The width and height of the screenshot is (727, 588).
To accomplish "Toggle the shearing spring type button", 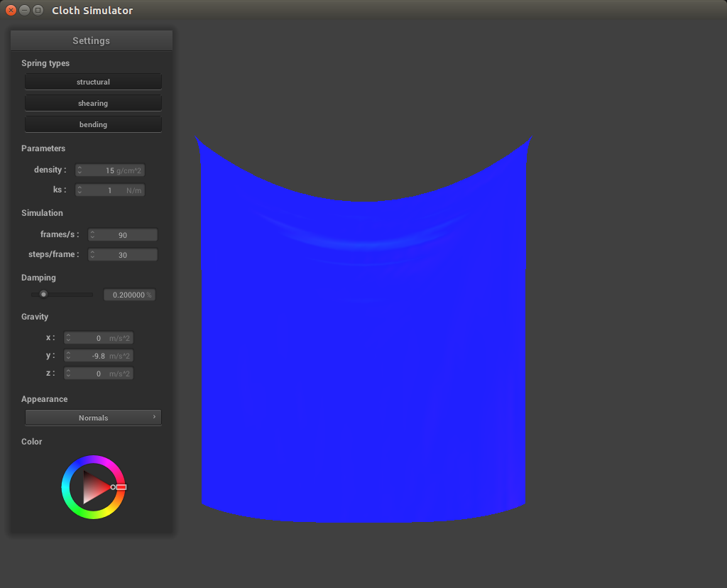I will 93,103.
